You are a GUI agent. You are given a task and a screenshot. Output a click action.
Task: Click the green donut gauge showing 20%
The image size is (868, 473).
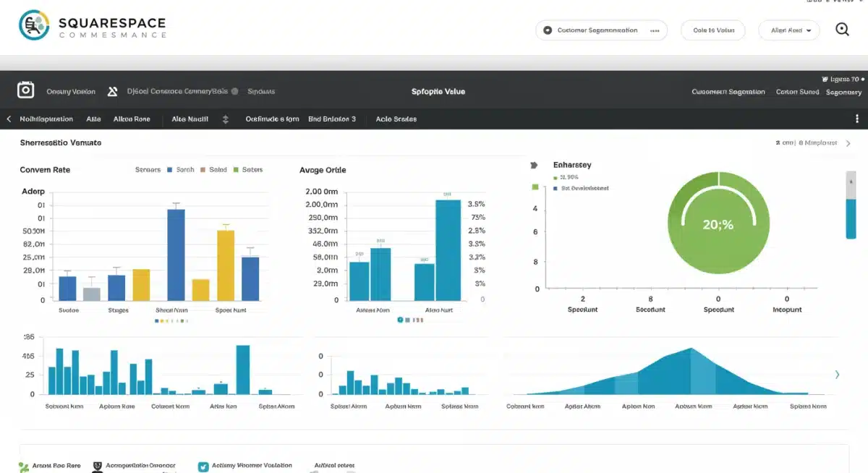(x=718, y=223)
